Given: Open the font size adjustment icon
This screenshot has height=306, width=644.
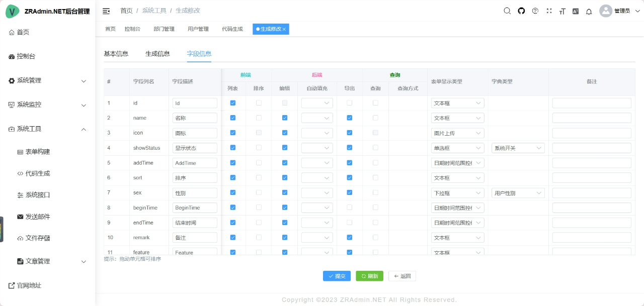Looking at the screenshot, I should [x=562, y=11].
